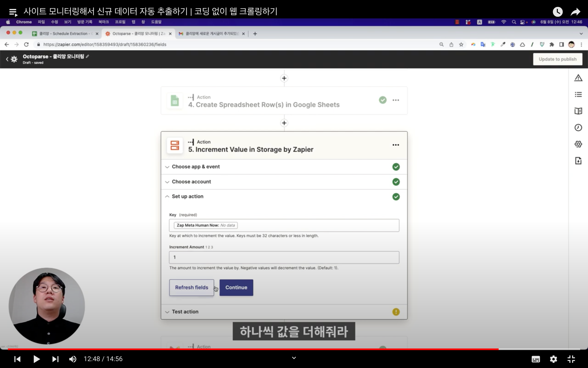Open step 4 Google Sheets three-dot menu
This screenshot has height=368, width=588.
[396, 100]
